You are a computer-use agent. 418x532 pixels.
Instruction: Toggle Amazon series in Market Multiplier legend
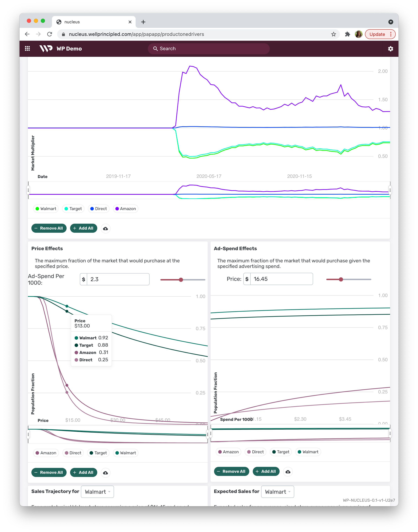tap(126, 209)
